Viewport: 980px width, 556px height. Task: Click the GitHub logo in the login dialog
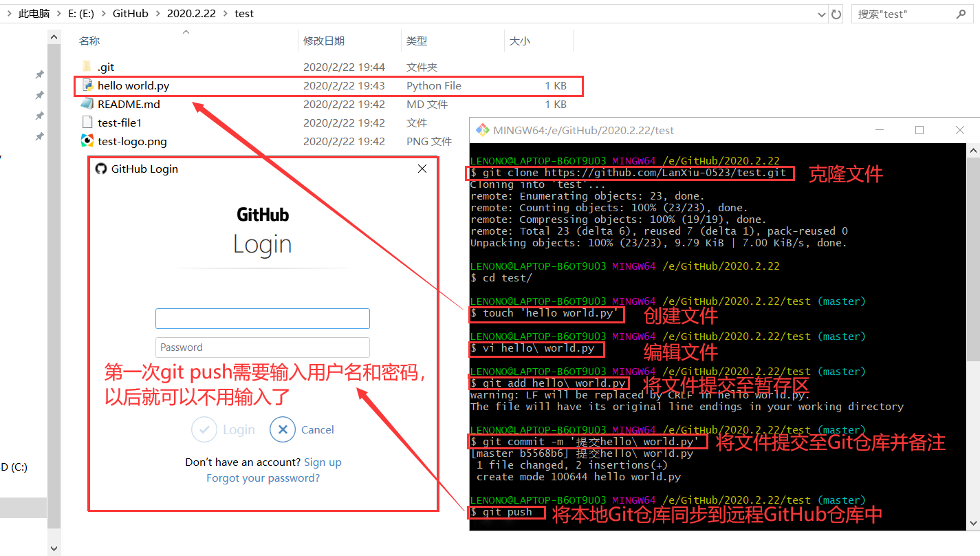coord(102,168)
